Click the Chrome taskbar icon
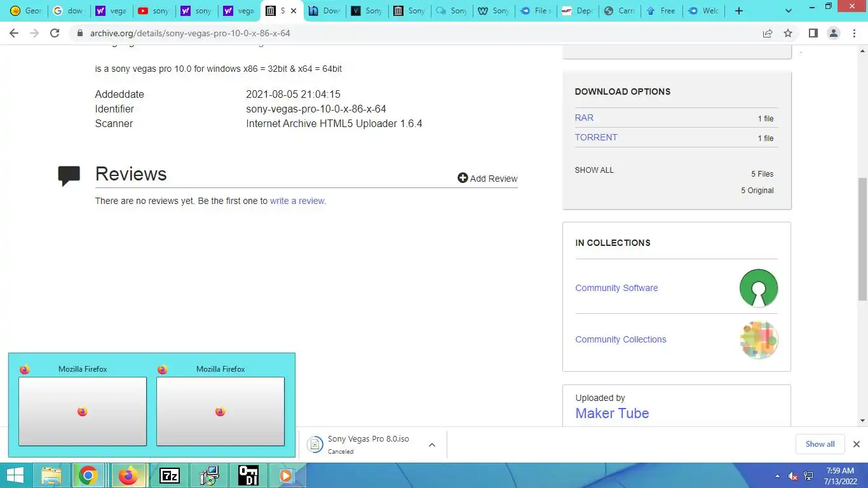 click(x=88, y=475)
